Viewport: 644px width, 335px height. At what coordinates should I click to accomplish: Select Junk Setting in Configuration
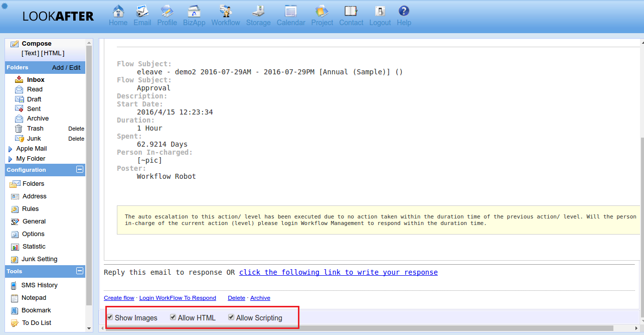(39, 259)
